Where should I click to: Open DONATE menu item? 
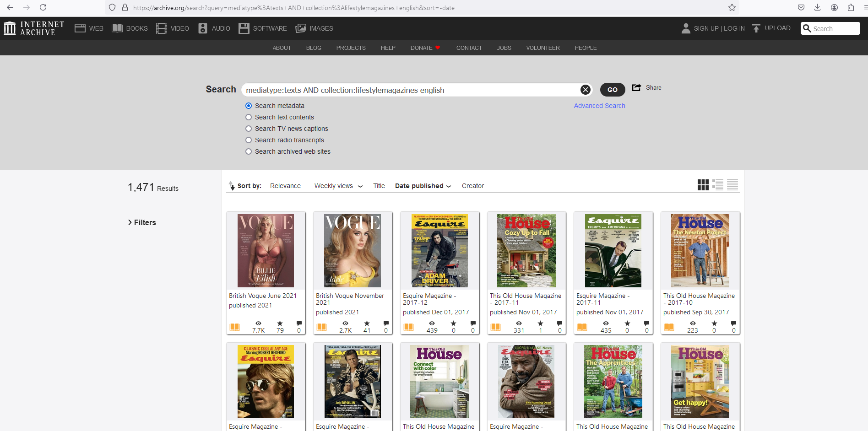[x=425, y=48]
